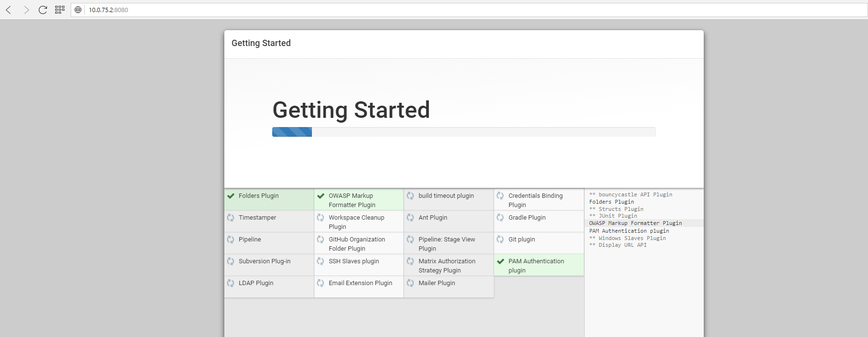Click the Ant Plugin entry
868x337 pixels.
pos(433,218)
